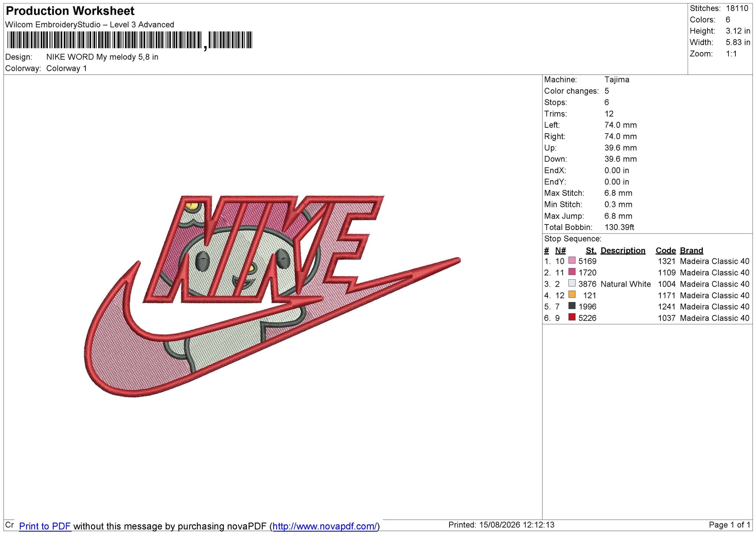This screenshot has width=756, height=534.
Task: Click the Production Worksheet heading
Action: pyautogui.click(x=70, y=11)
